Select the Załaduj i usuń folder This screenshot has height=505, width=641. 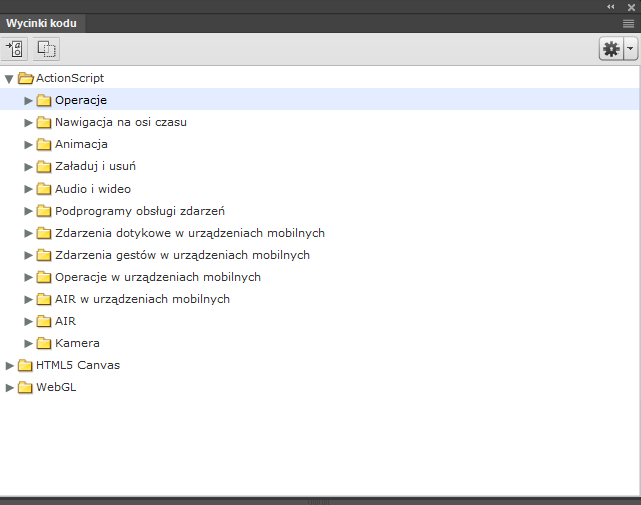pyautogui.click(x=95, y=166)
